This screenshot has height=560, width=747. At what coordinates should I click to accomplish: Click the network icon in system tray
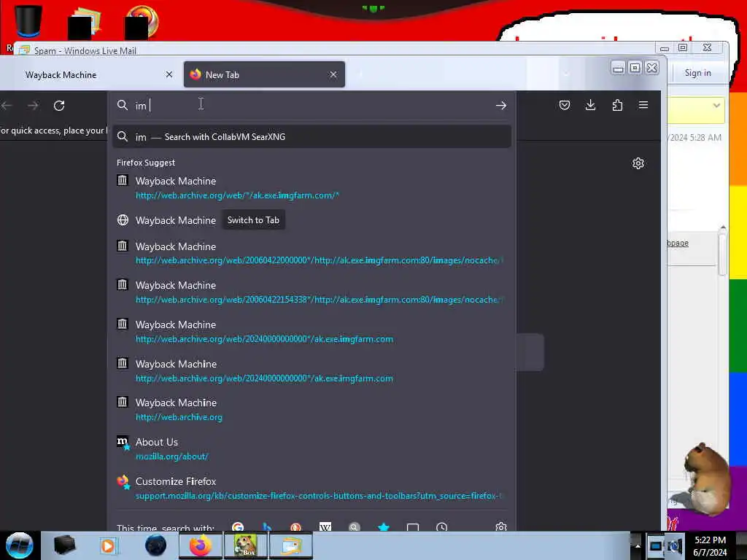656,545
